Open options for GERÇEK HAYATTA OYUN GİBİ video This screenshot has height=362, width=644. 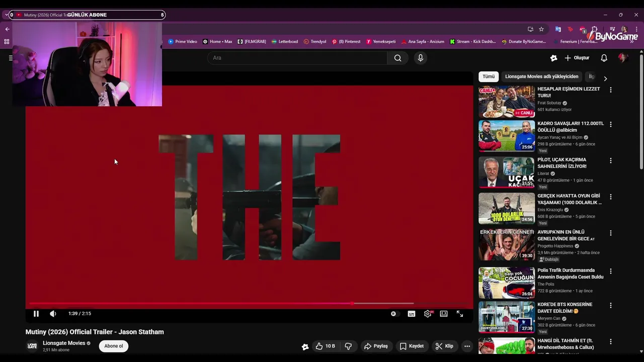pos(611,197)
